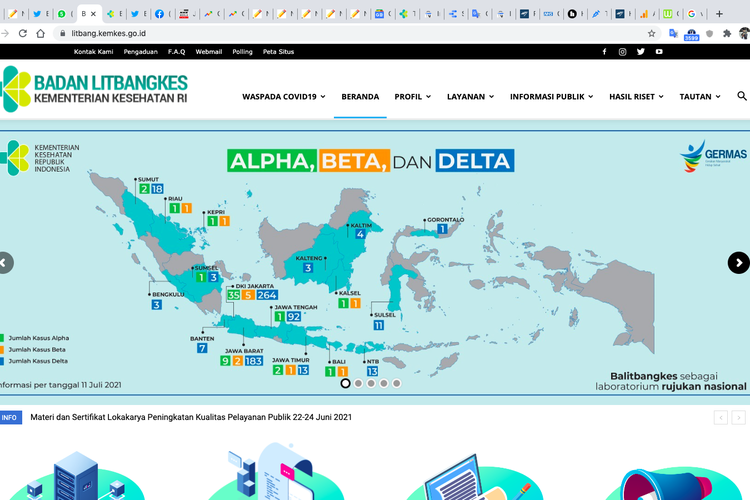Viewport: 750px width, 500px height.
Task: Click the Facebook icon in top bar
Action: click(604, 51)
